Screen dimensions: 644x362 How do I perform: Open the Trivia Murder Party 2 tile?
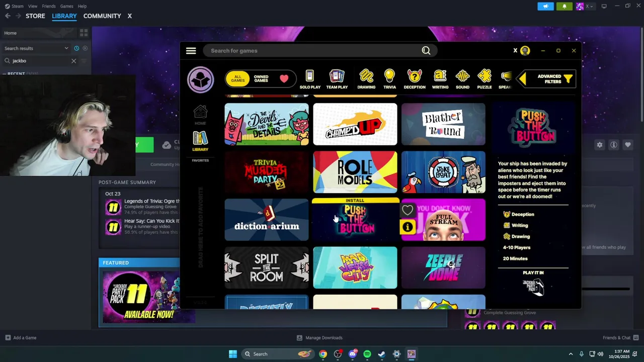(267, 172)
